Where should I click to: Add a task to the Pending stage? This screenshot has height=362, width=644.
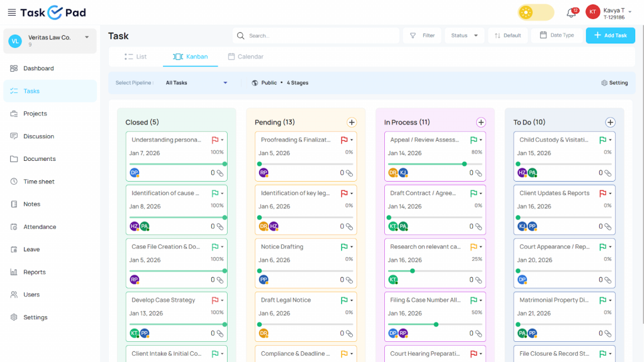[x=352, y=123]
